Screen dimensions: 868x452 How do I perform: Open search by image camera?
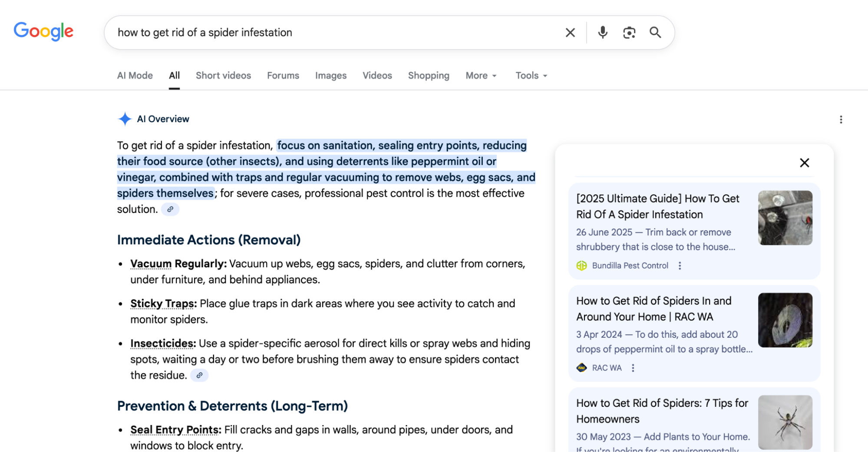point(629,33)
